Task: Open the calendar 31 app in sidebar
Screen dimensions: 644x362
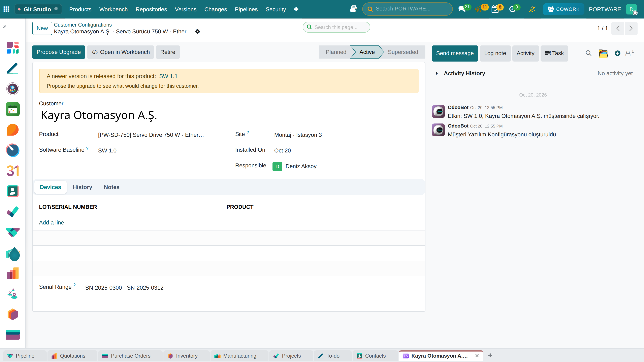Action: point(12,171)
